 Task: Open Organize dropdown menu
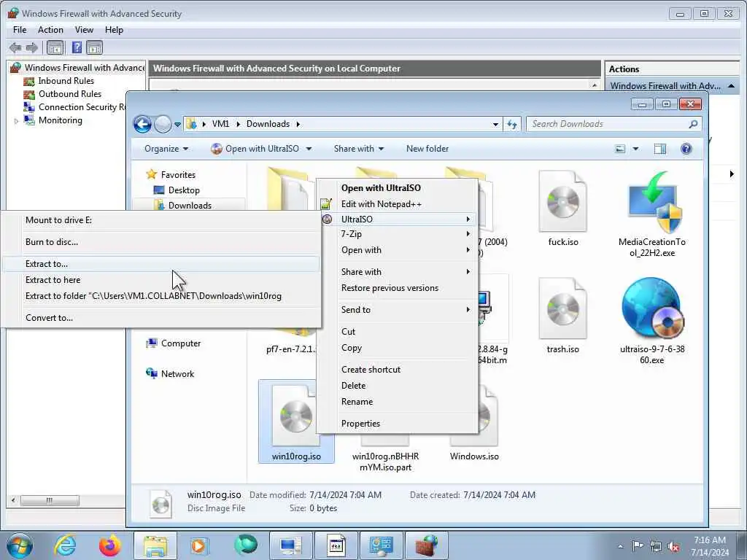point(166,149)
